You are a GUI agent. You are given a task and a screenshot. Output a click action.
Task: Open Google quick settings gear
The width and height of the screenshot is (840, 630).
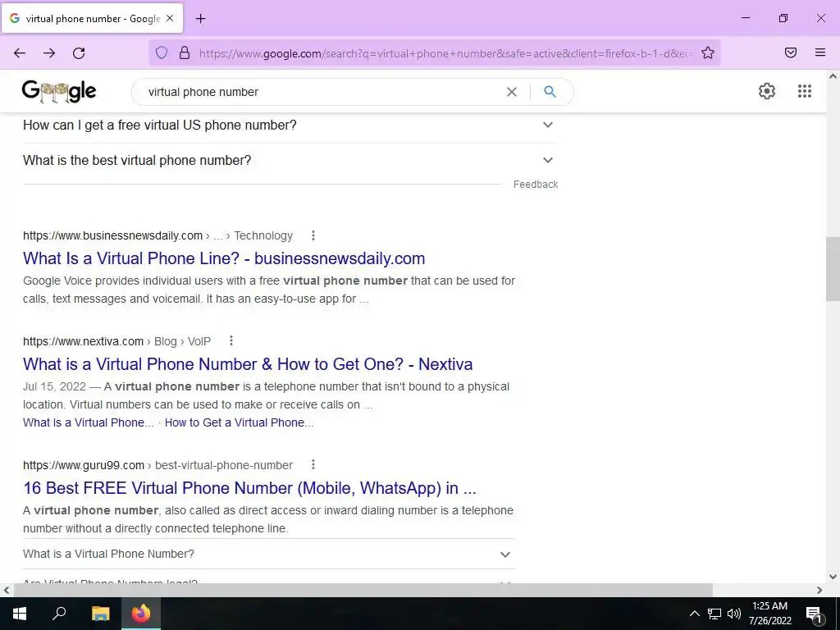click(x=767, y=91)
